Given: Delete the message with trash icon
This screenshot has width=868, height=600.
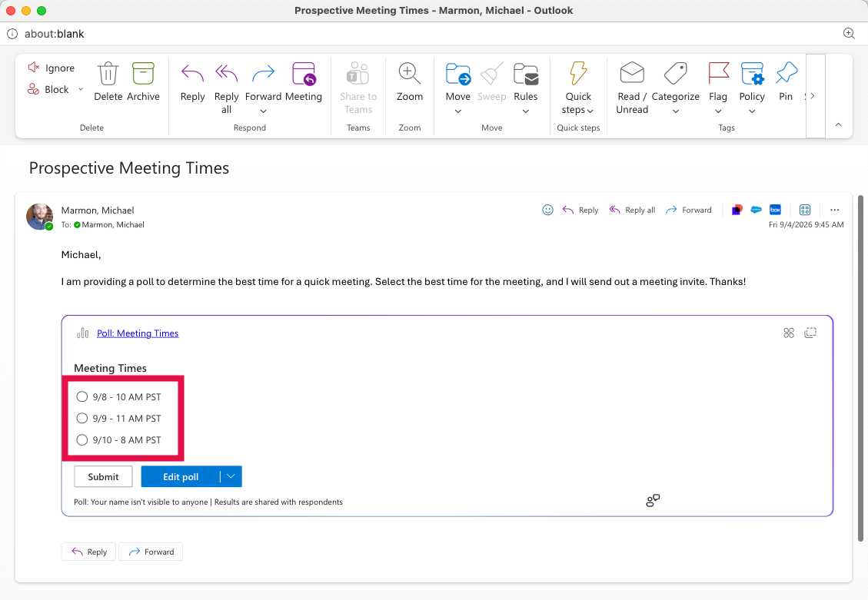Looking at the screenshot, I should (x=108, y=74).
